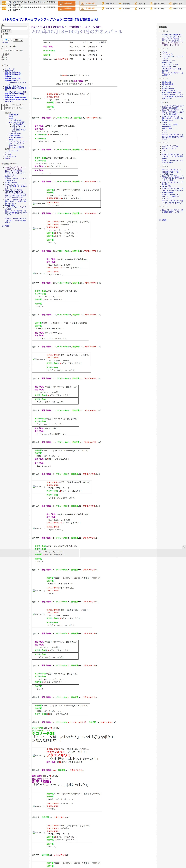Select the 'or' radio button for tag search
186x868 pixels.
11,39
